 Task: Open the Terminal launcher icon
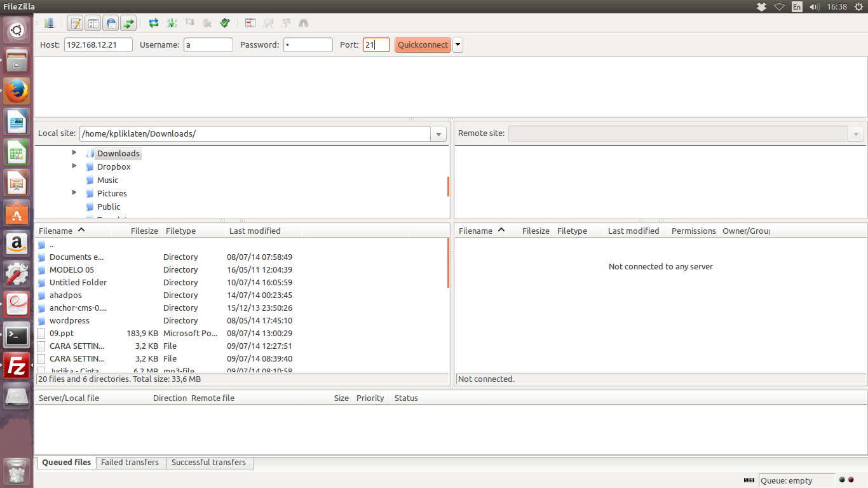coord(17,335)
